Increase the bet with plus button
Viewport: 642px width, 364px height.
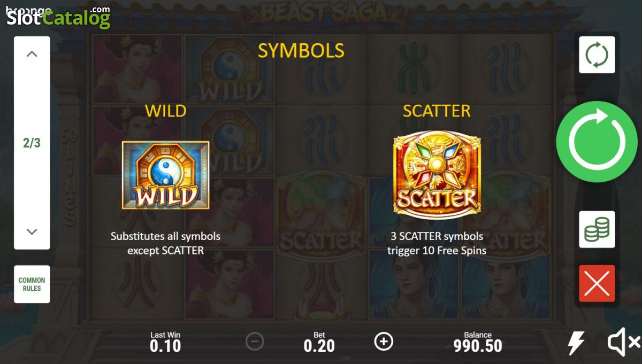384,342
